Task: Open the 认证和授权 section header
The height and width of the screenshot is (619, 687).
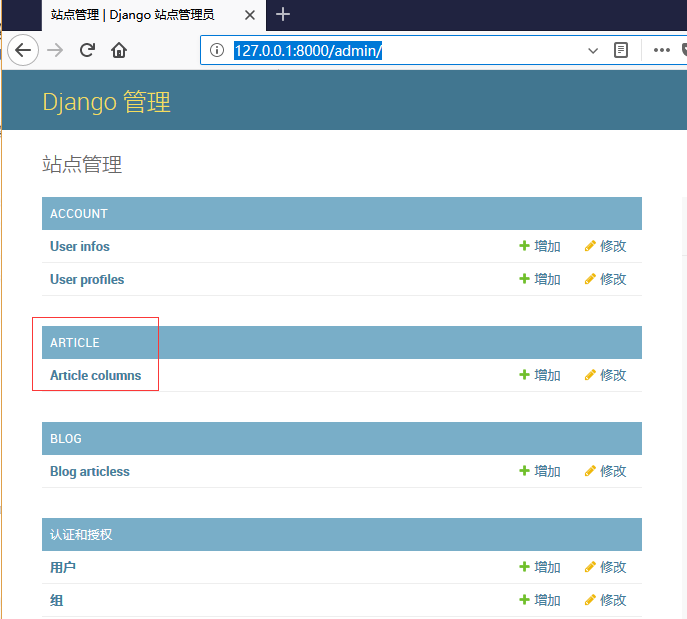Action: (x=81, y=534)
